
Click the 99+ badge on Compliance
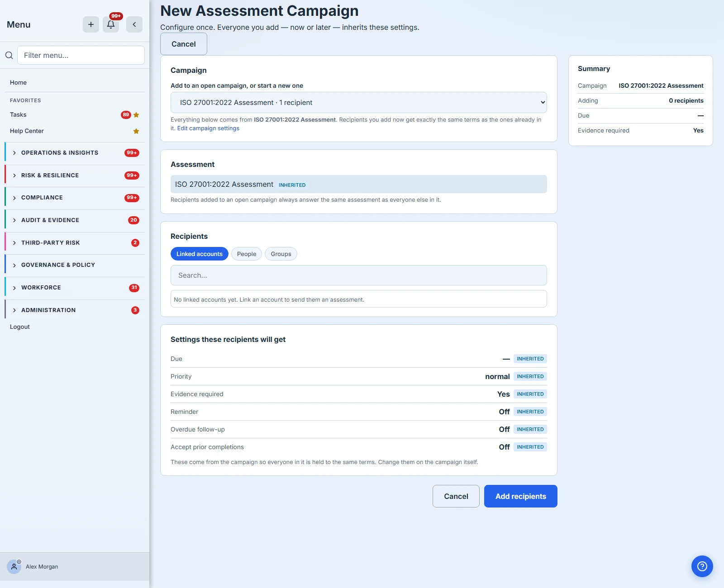[132, 198]
